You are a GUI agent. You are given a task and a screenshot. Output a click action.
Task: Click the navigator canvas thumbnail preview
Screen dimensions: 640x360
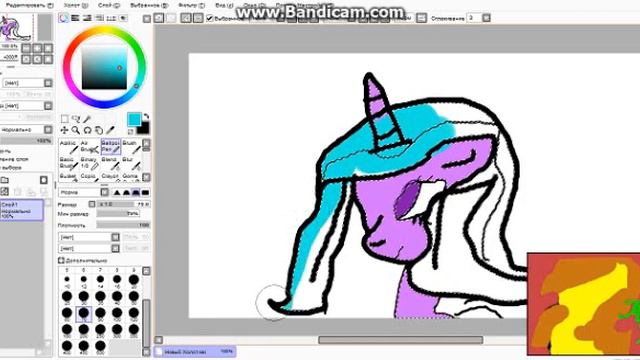pos(17,27)
